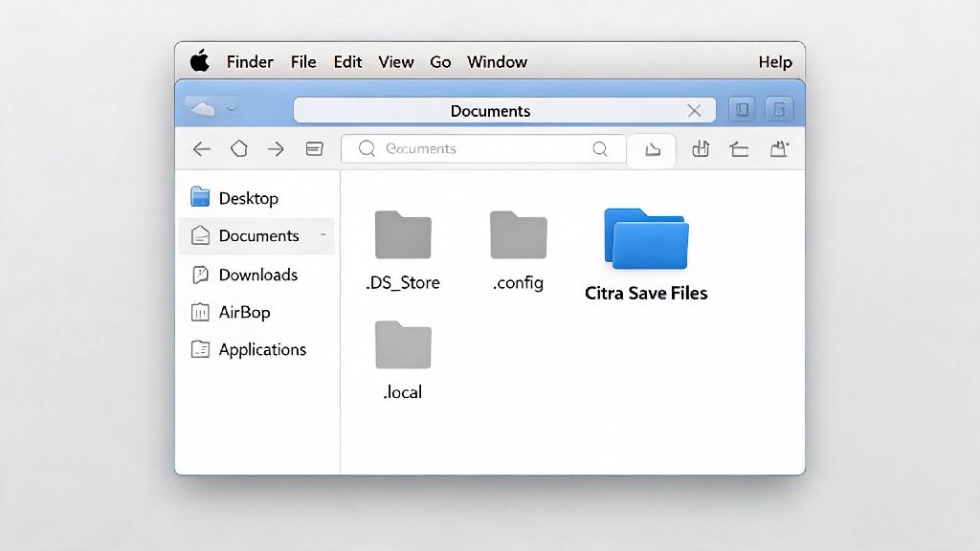Click the ".config" file name

[x=518, y=283]
